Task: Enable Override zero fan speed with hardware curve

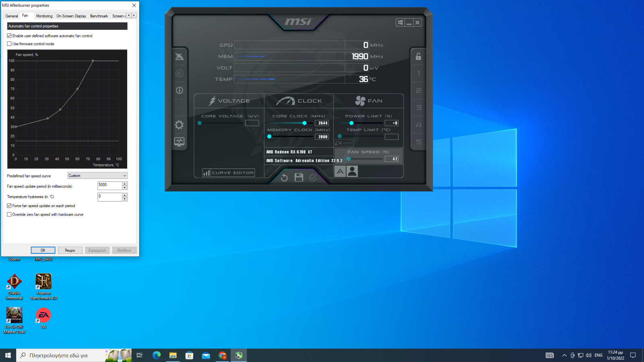Action: [x=9, y=214]
